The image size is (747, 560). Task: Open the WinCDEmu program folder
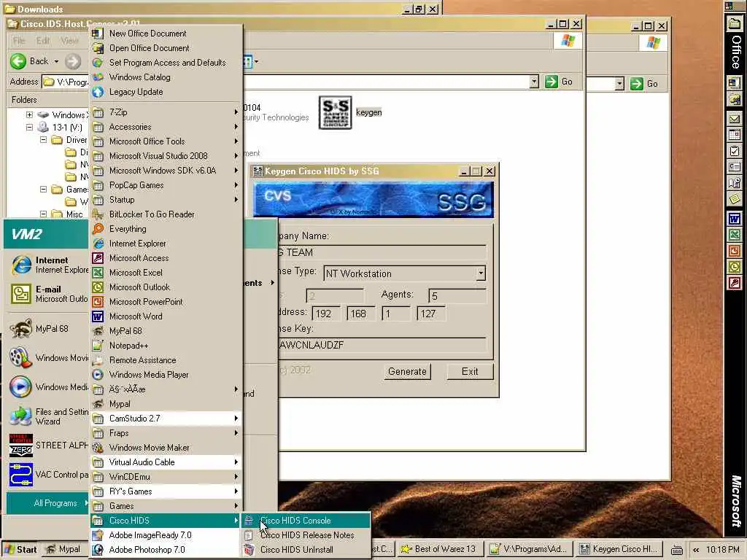pyautogui.click(x=166, y=477)
